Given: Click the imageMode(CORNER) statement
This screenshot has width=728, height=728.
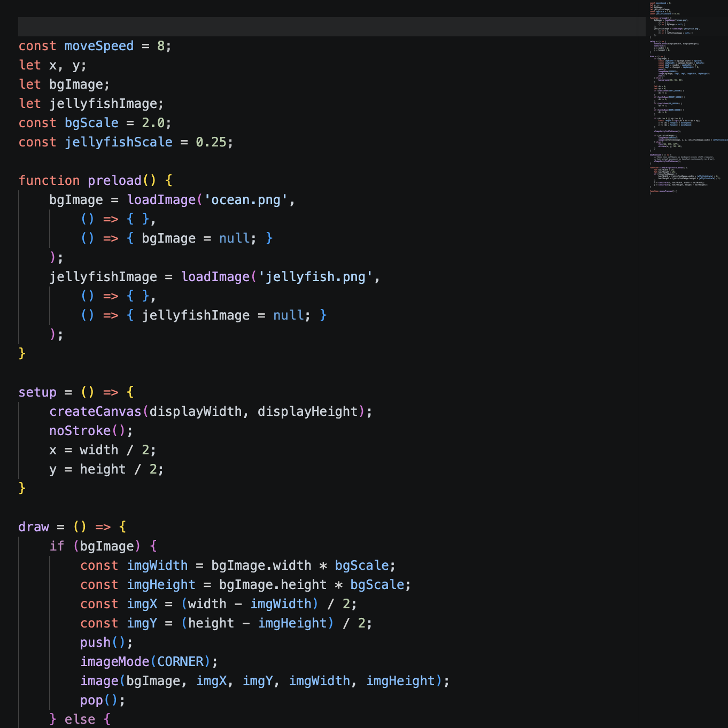Looking at the screenshot, I should (x=145, y=662).
